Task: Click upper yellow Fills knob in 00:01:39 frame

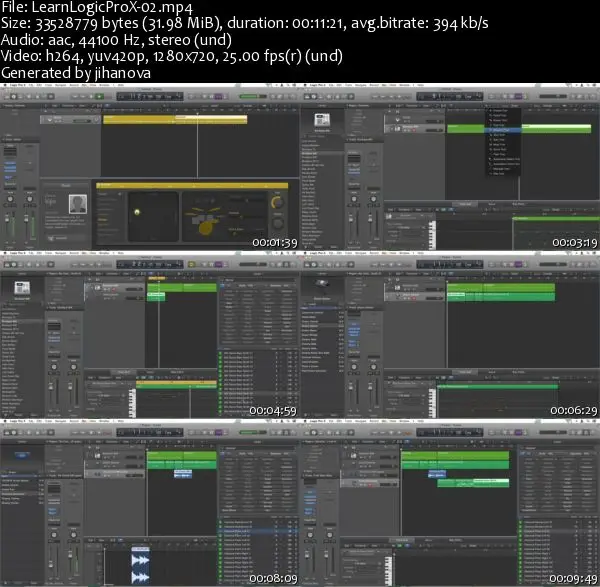Action: click(x=278, y=203)
